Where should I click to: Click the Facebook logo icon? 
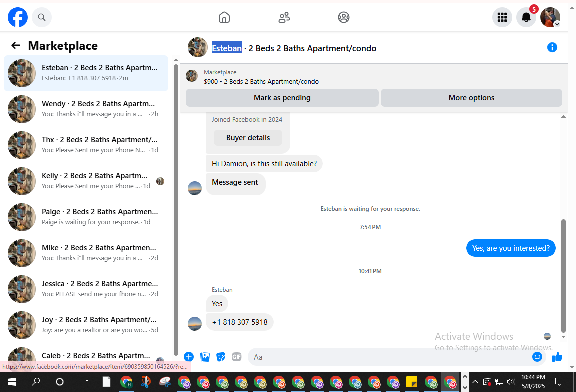pyautogui.click(x=18, y=17)
